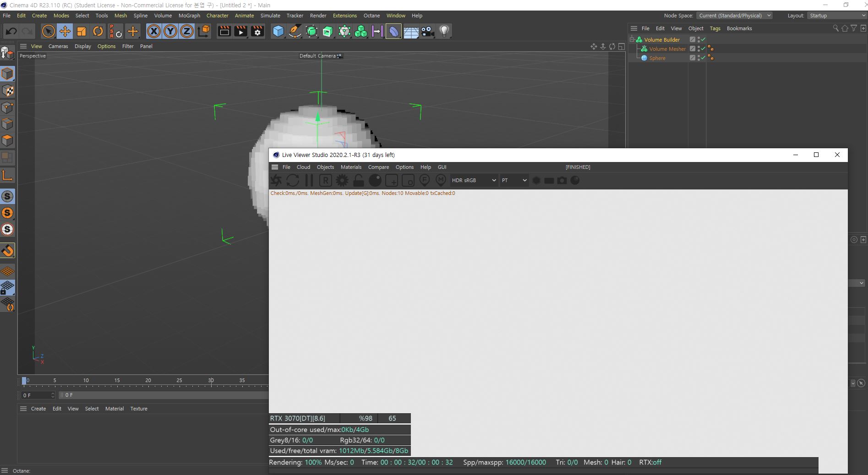
Task: Open the Subdivision Surface generators icon
Action: click(x=311, y=31)
